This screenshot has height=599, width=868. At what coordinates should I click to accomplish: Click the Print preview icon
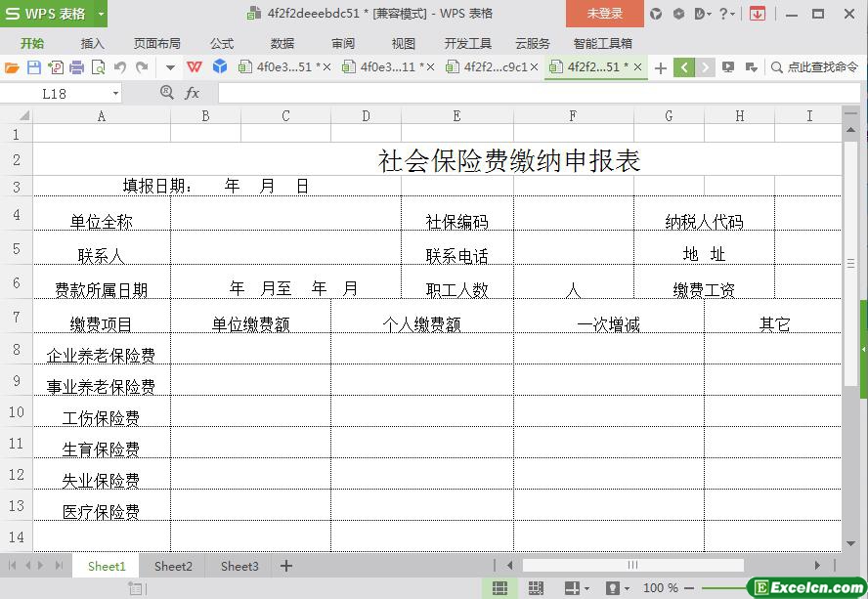99,67
